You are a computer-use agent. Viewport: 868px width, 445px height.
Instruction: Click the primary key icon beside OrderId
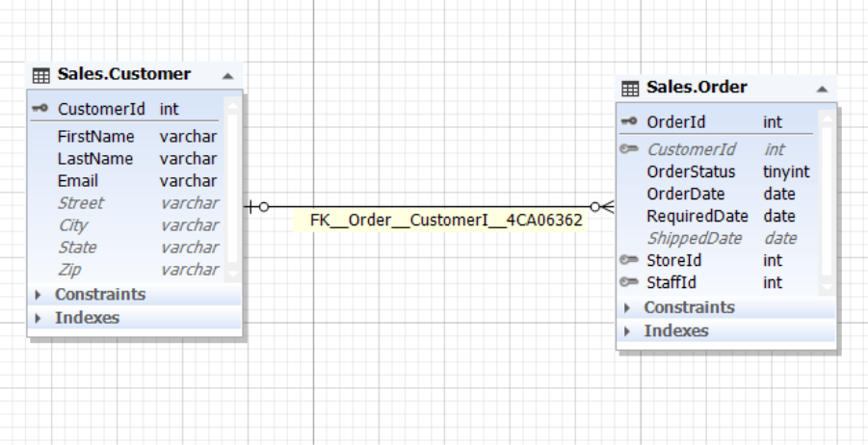click(630, 122)
